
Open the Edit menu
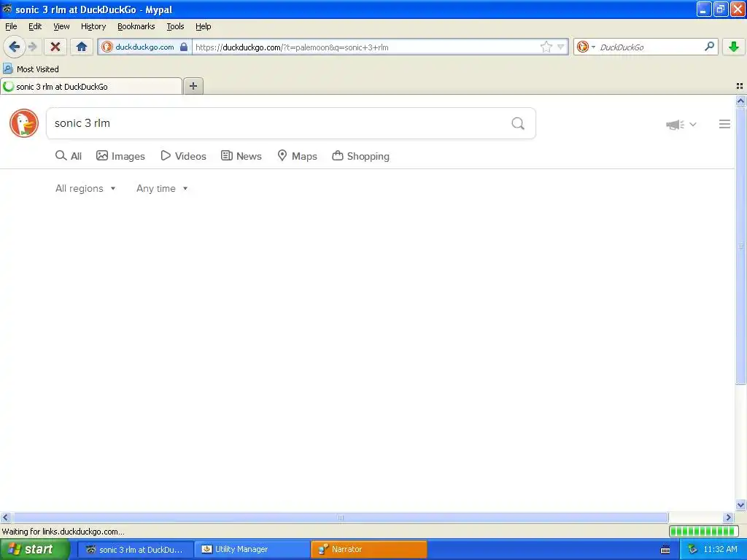35,26
